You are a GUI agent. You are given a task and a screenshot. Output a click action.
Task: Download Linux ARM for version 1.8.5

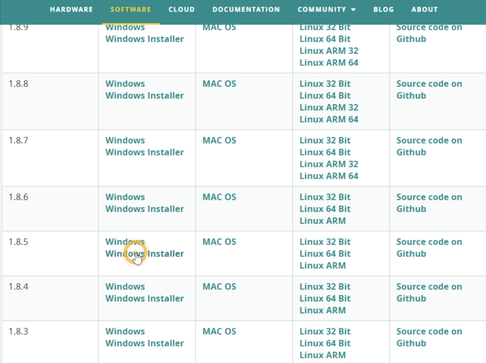click(322, 266)
